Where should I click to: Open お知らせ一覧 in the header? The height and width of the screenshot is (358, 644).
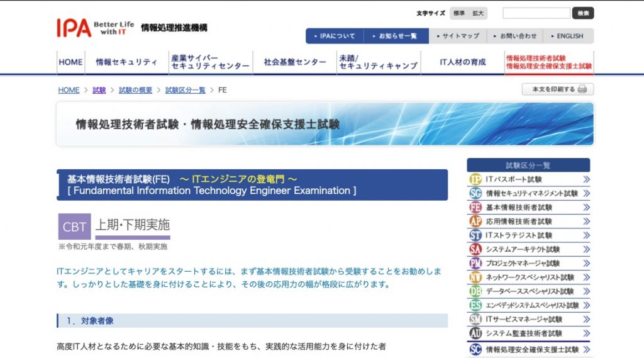coord(396,36)
